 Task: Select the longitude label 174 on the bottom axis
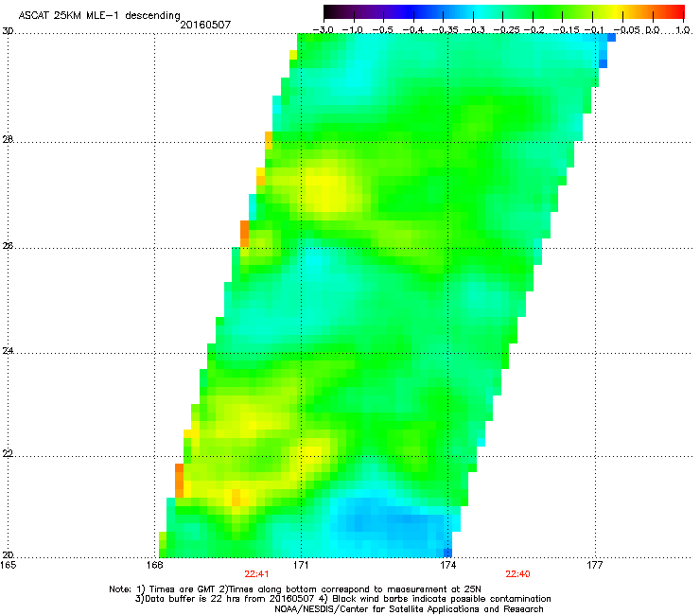coord(448,566)
